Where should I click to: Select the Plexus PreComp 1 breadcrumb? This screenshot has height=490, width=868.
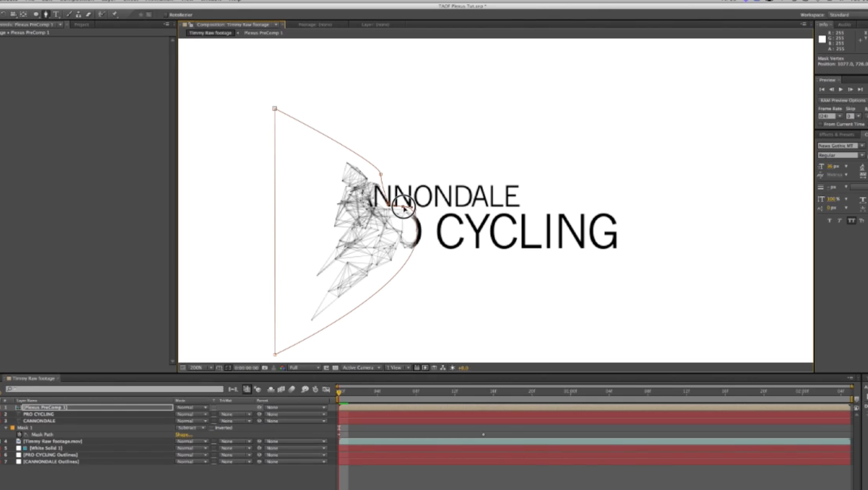pyautogui.click(x=263, y=33)
